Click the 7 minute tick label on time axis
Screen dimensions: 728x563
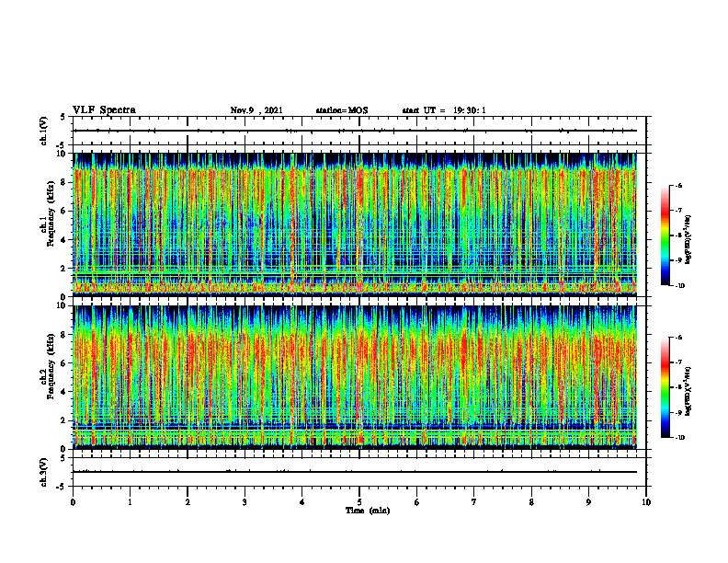click(x=474, y=502)
